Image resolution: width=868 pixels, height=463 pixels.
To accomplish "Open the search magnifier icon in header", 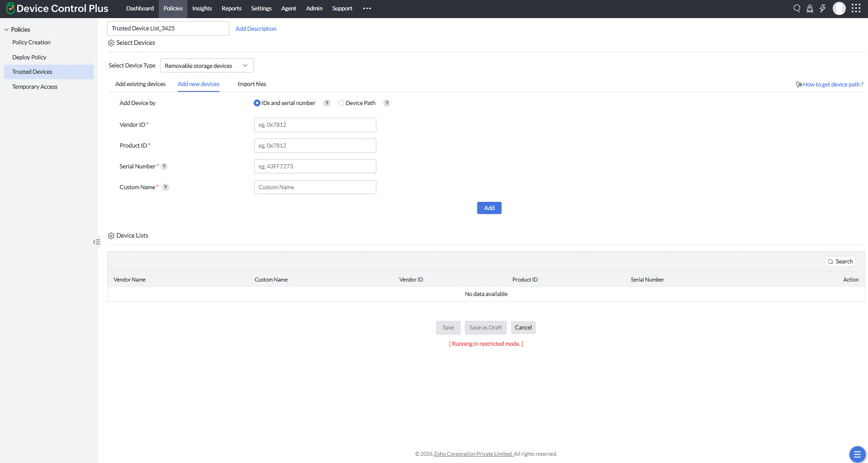I will coord(797,8).
